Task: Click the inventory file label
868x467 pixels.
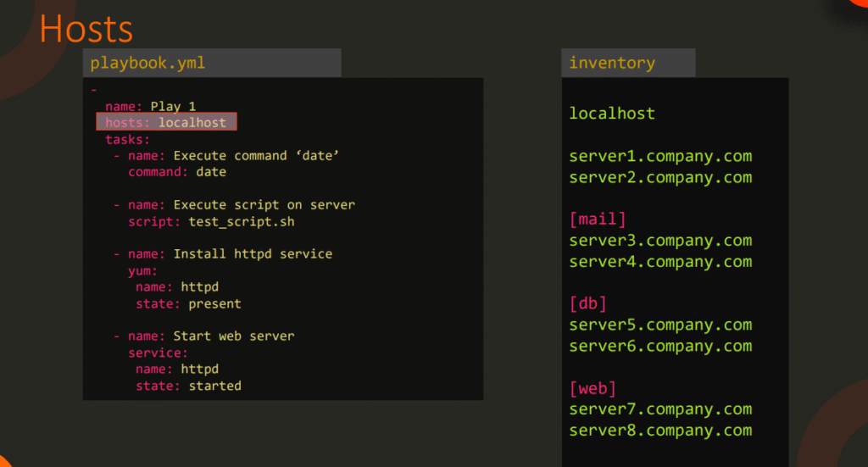Action: tap(612, 63)
